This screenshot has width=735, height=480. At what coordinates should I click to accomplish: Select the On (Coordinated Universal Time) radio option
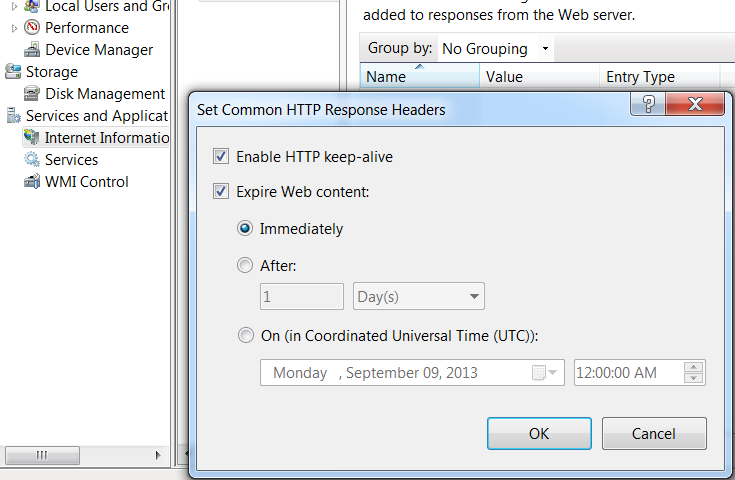click(x=245, y=336)
